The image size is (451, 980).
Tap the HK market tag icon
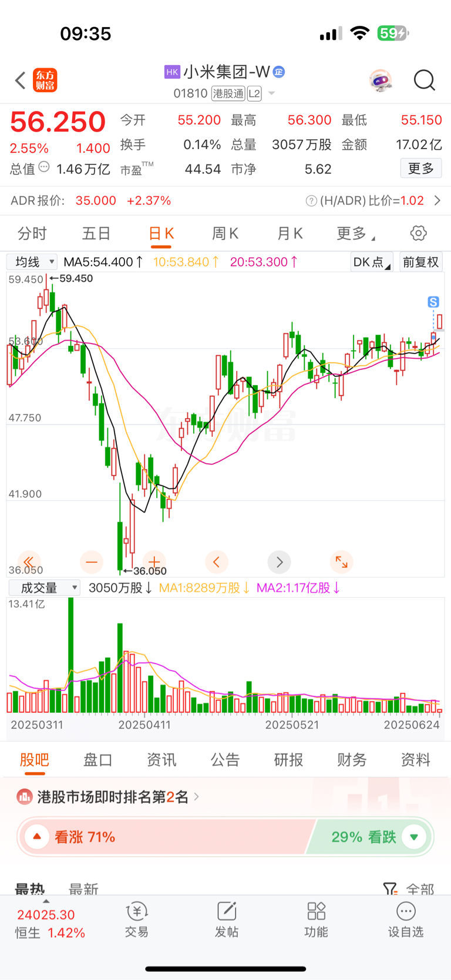point(172,72)
